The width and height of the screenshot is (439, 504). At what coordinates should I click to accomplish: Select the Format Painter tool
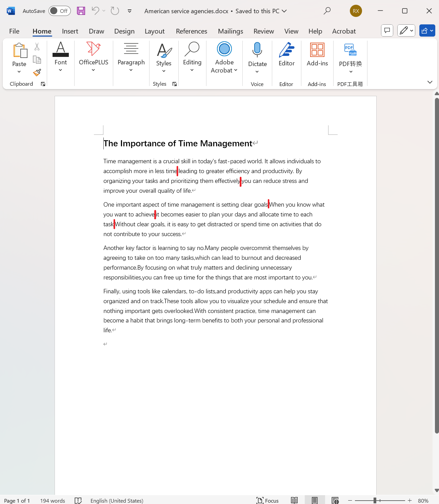[37, 72]
